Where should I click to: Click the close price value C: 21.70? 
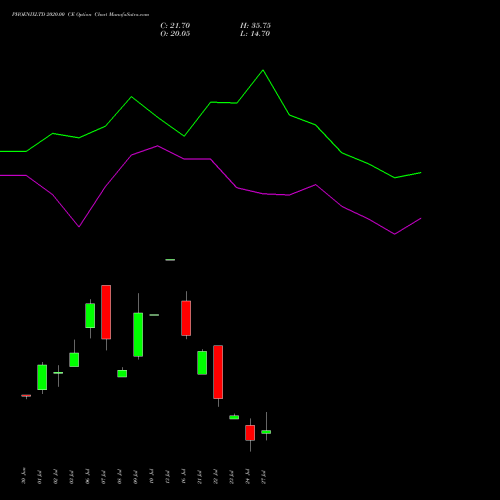[x=175, y=26]
